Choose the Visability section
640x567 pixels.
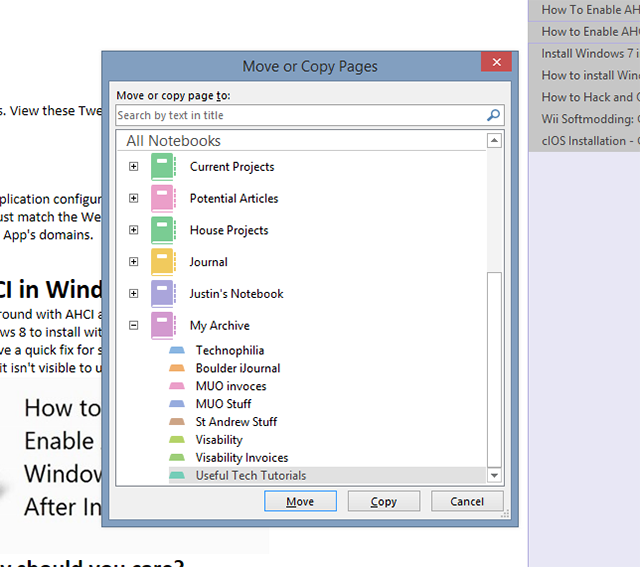point(219,440)
